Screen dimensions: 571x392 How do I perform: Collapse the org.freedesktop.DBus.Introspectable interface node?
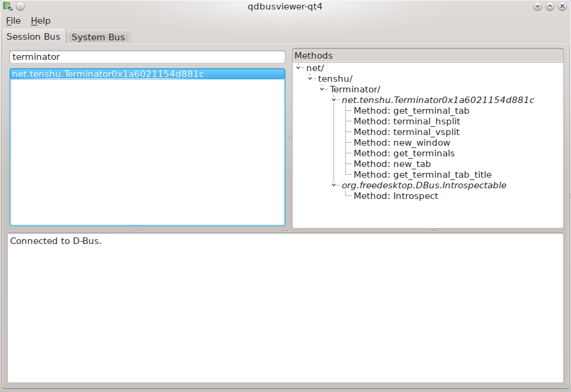(x=334, y=185)
